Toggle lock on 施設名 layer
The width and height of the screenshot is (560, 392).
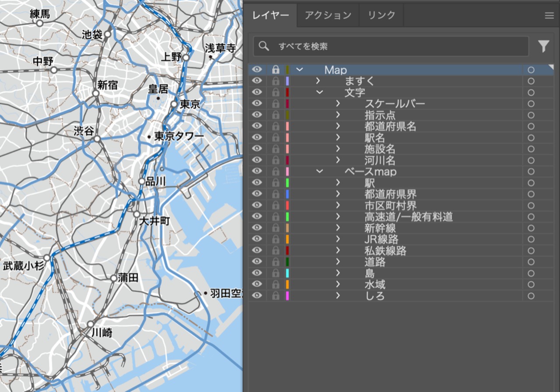click(x=276, y=149)
